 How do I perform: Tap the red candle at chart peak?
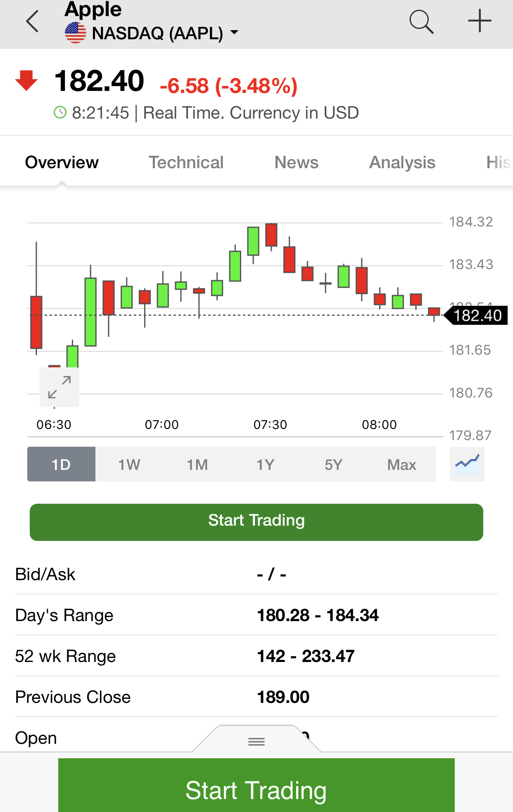(x=271, y=235)
